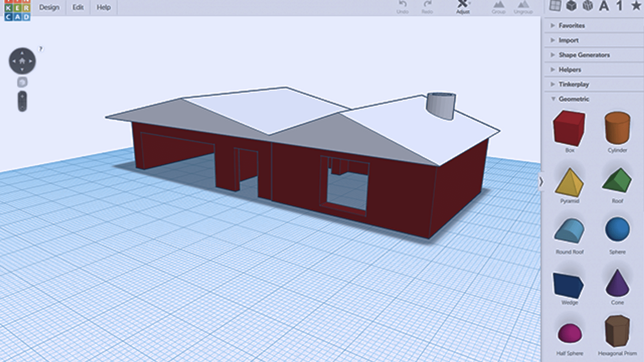Open the Edit menu
This screenshot has width=644, height=362.
click(78, 7)
